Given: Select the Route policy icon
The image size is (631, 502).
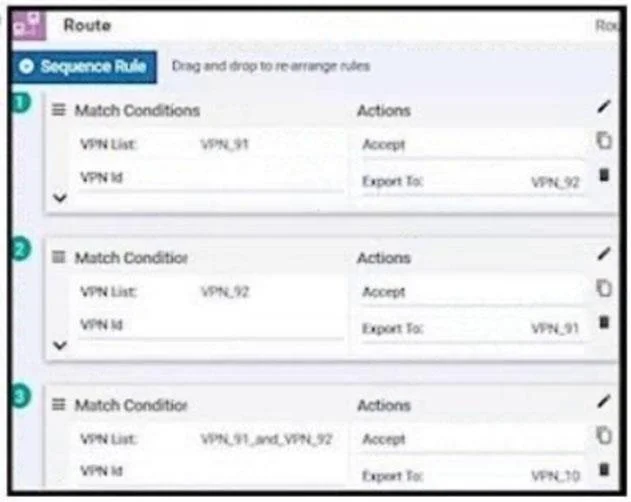Looking at the screenshot, I should click(28, 25).
